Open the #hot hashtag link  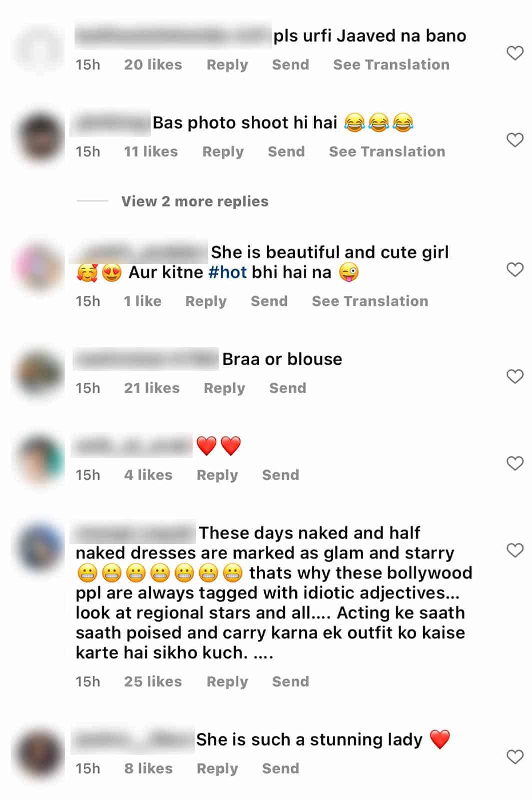[x=228, y=272]
